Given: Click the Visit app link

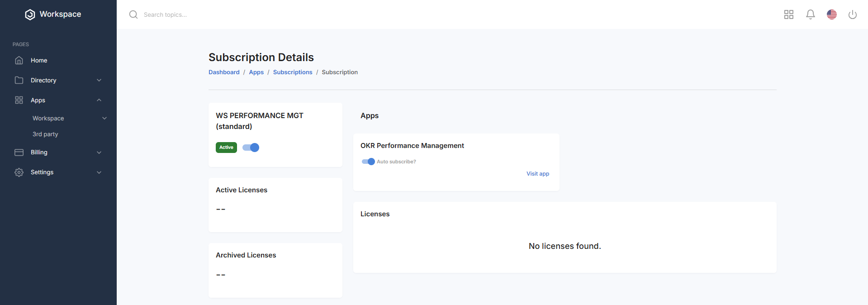Looking at the screenshot, I should coord(537,174).
